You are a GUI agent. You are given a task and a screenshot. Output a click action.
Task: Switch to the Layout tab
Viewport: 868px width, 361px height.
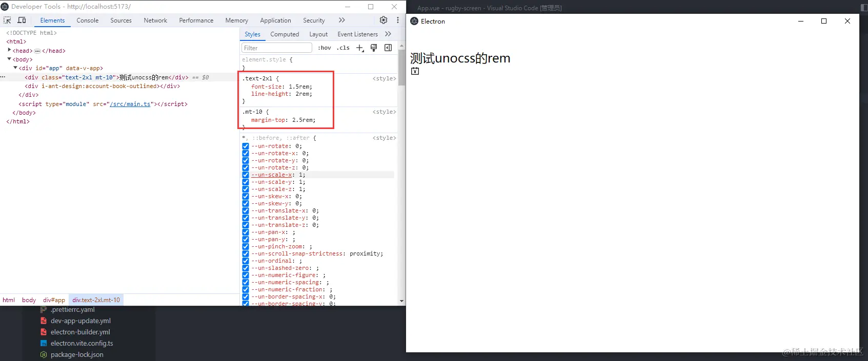[x=318, y=34]
